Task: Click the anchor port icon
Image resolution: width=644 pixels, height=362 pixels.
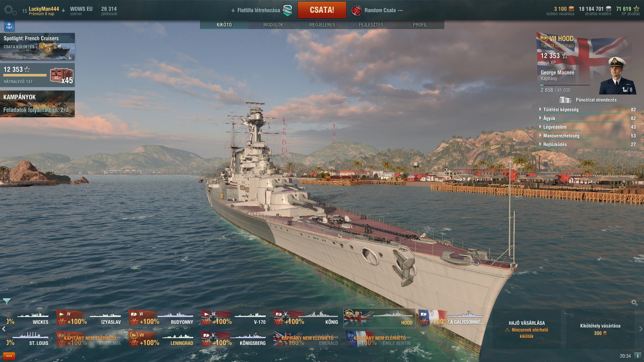Action: [x=9, y=26]
